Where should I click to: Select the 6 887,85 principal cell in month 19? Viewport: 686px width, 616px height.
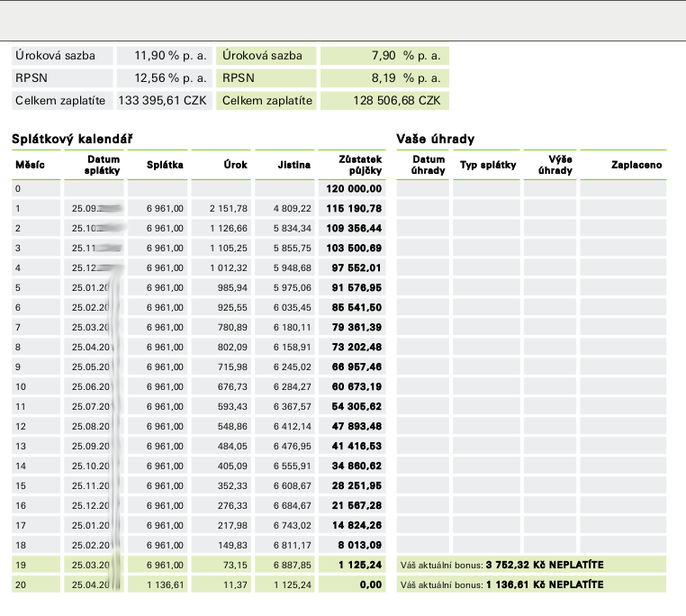point(293,565)
